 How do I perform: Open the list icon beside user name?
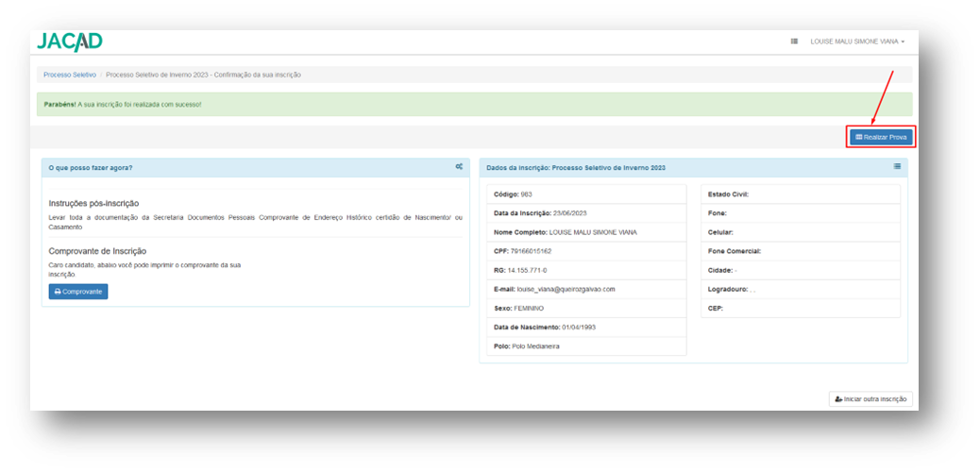coord(794,42)
